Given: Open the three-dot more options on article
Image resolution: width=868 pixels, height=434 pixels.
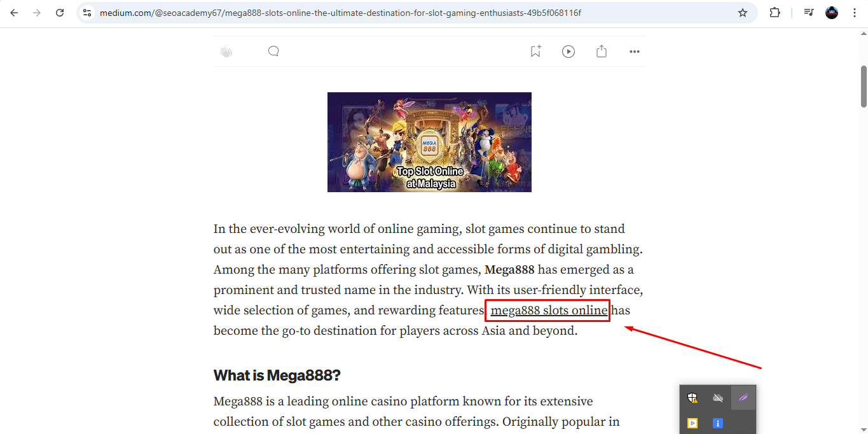Looking at the screenshot, I should coord(634,52).
